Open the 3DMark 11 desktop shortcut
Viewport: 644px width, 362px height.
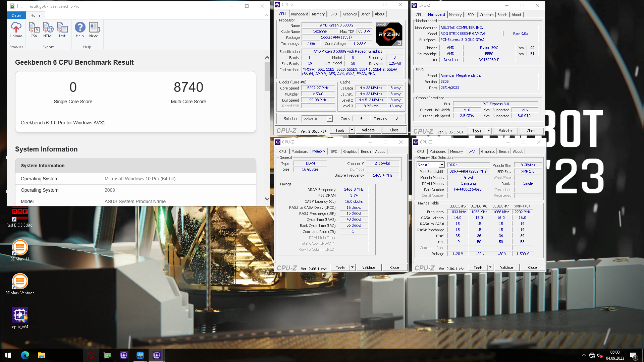20,250
